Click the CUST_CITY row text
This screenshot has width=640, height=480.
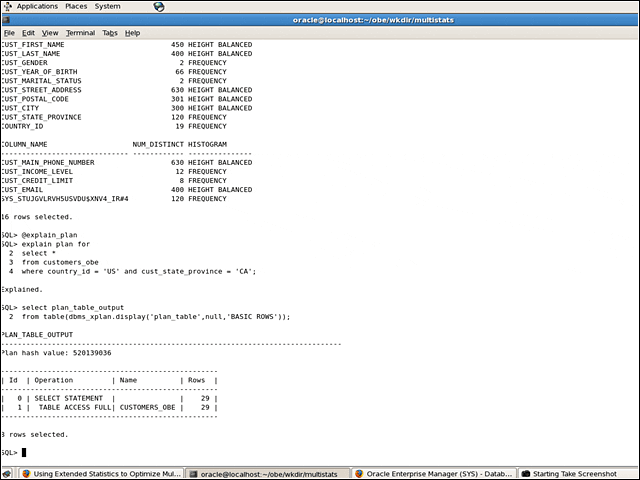point(127,108)
